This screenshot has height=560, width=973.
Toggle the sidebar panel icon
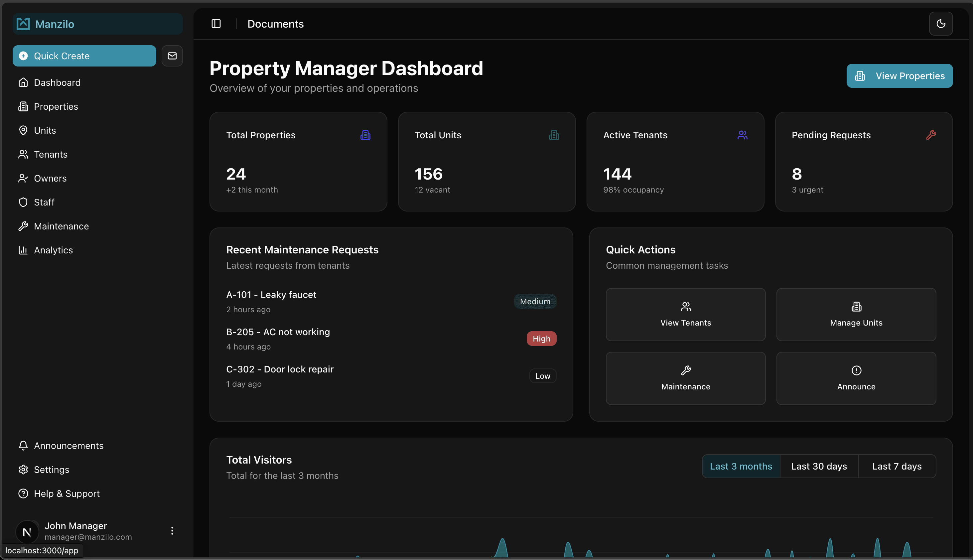tap(216, 24)
